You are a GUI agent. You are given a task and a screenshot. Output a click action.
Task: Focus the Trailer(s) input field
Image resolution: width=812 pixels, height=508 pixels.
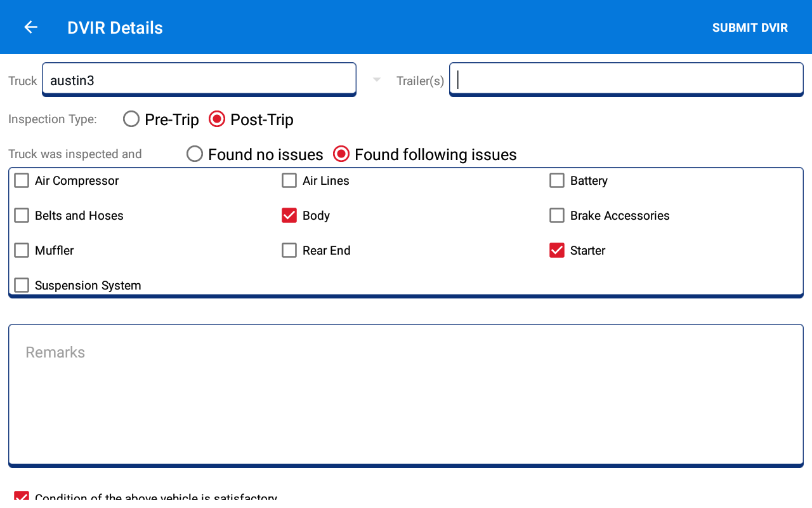[x=626, y=80]
